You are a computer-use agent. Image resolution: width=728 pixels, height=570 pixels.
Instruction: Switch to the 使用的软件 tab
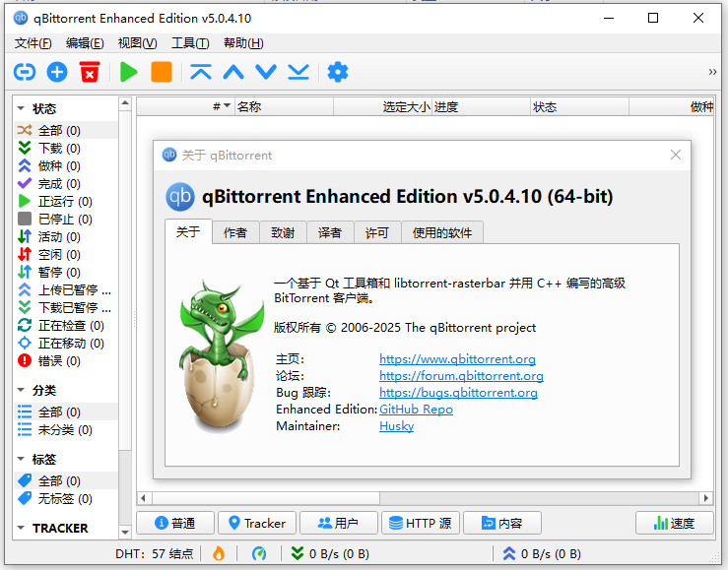point(442,232)
